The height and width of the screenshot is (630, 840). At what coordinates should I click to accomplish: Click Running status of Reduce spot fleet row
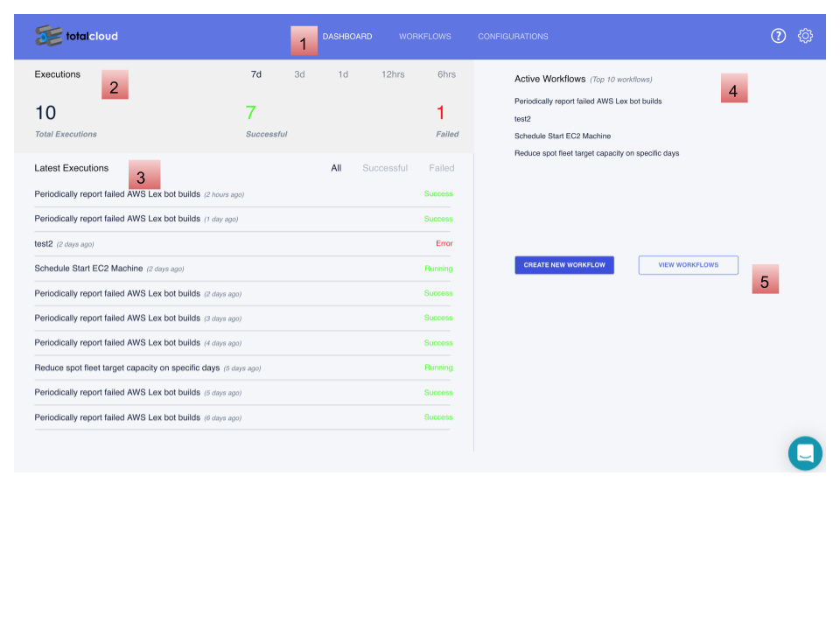pos(438,367)
